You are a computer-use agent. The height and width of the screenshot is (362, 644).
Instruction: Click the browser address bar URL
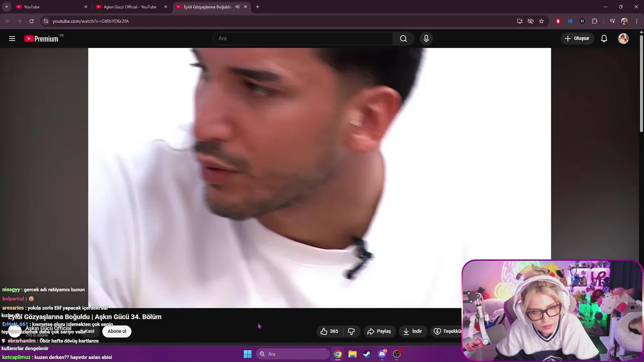(91, 21)
